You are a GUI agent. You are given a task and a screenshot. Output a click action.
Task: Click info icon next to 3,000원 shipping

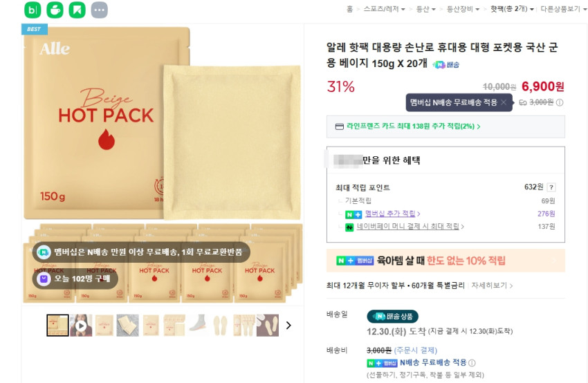pyautogui.click(x=560, y=102)
